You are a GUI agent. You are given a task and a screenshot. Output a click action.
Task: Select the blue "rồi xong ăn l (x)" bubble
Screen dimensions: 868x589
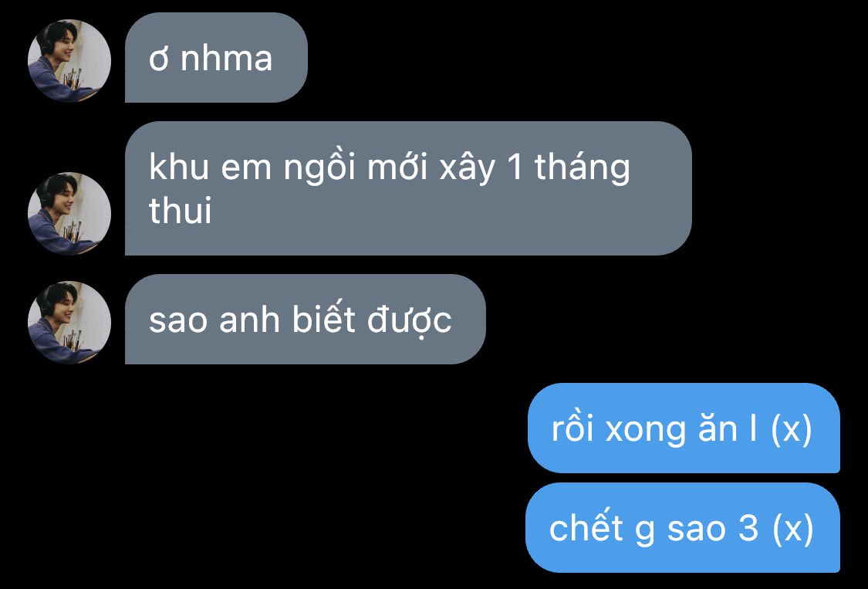(x=684, y=428)
